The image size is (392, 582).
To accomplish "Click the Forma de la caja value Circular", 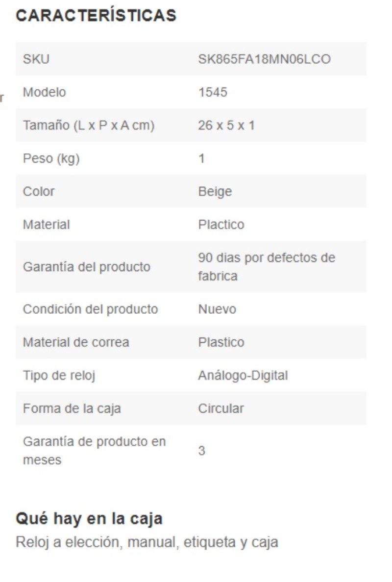I will [x=221, y=408].
